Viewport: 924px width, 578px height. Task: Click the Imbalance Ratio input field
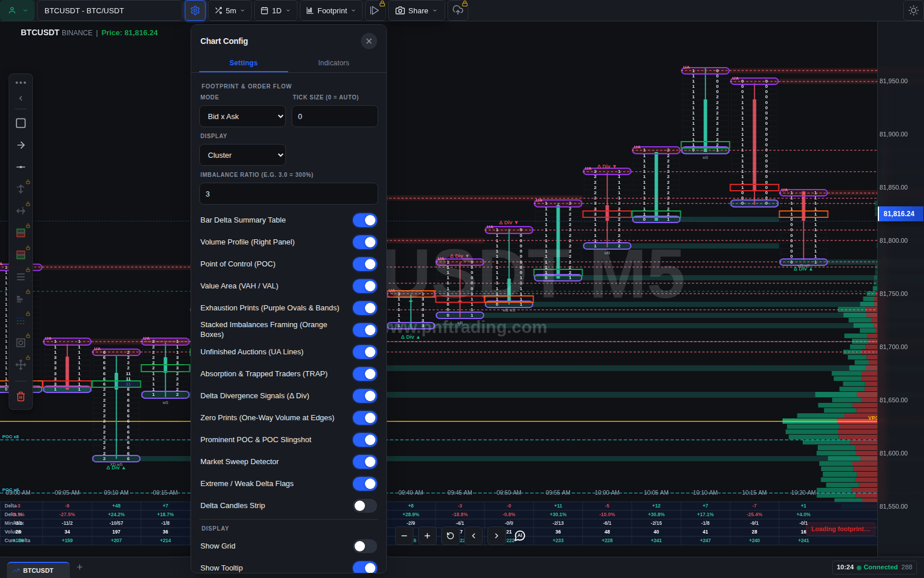[x=289, y=194]
